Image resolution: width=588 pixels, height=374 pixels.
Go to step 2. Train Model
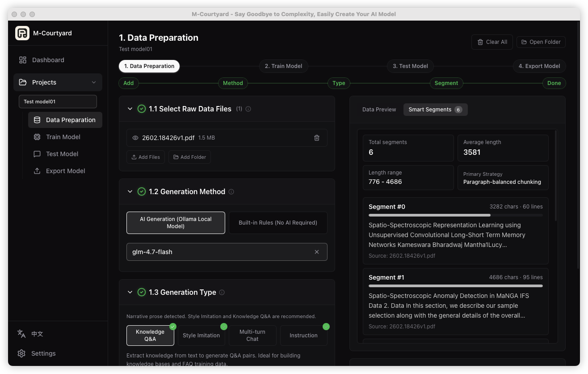(x=283, y=66)
